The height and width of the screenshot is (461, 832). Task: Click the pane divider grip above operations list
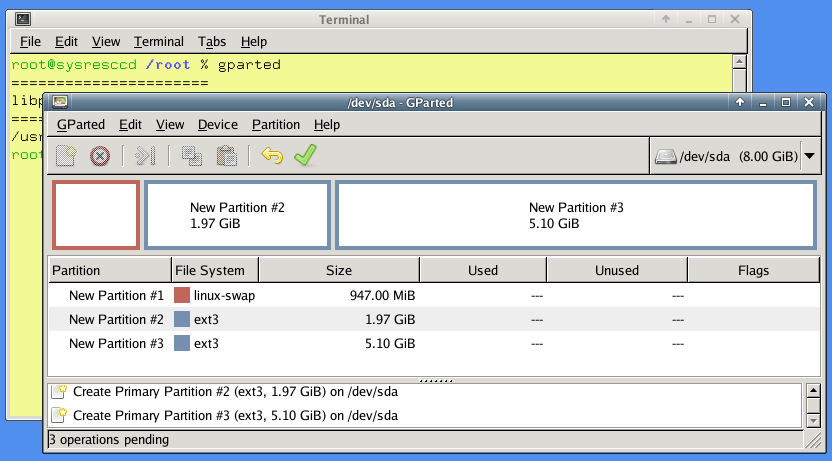coord(435,380)
